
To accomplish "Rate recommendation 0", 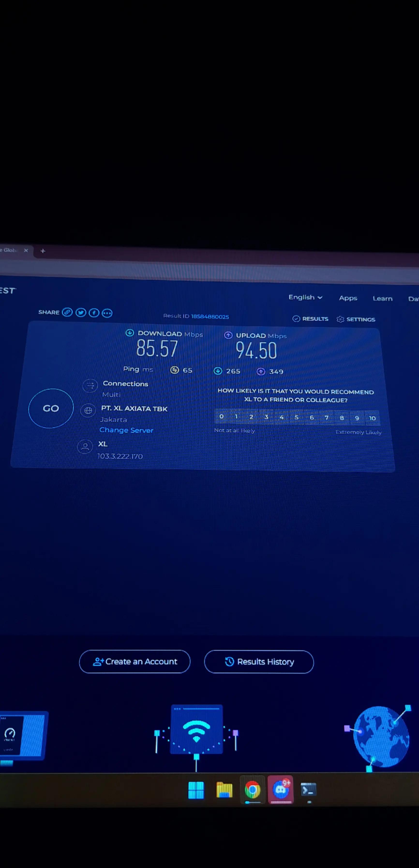I will pyautogui.click(x=221, y=416).
